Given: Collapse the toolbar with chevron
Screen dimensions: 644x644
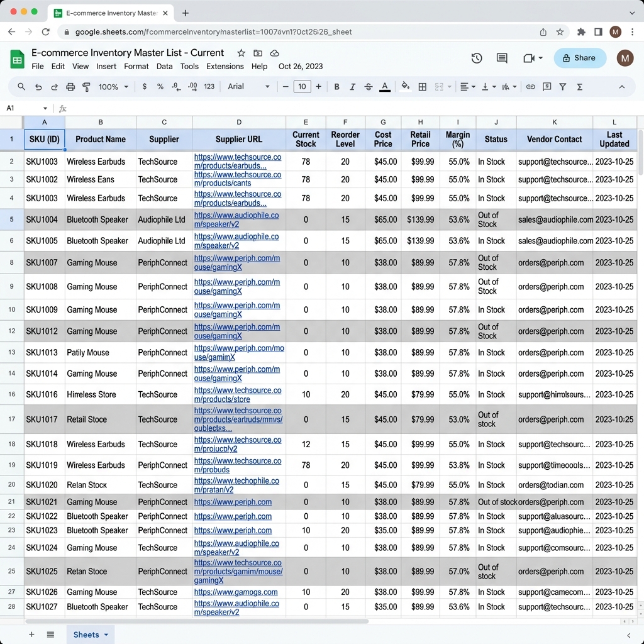Looking at the screenshot, I should (622, 87).
